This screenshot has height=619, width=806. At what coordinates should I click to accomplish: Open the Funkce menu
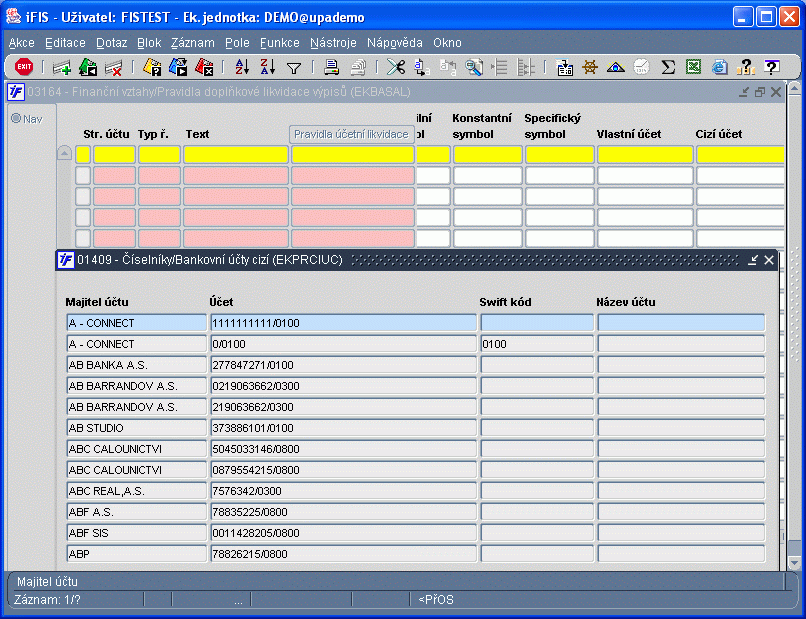280,43
